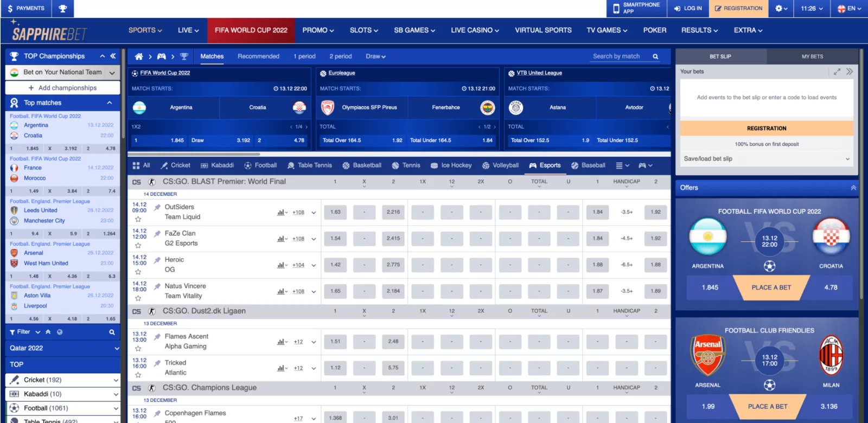Click the home breadcrumb icon
The width and height of the screenshot is (868, 423).
(x=139, y=56)
